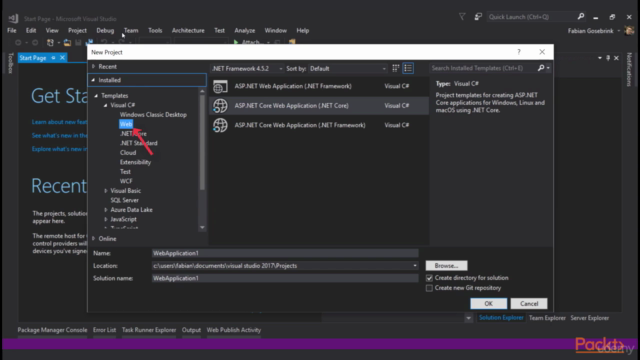640x360 pixels.
Task: Select Windows Classic Desktop tree item
Action: pyautogui.click(x=153, y=115)
